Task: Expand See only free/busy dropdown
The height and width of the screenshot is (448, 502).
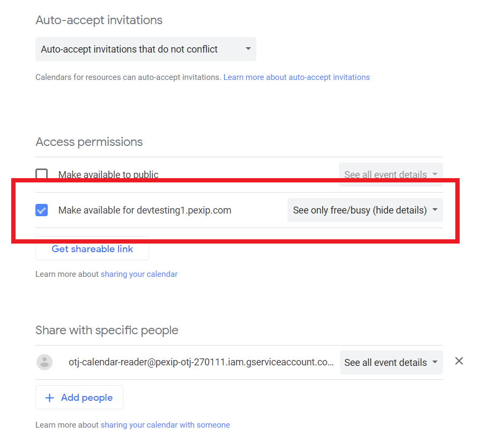Action: [365, 210]
